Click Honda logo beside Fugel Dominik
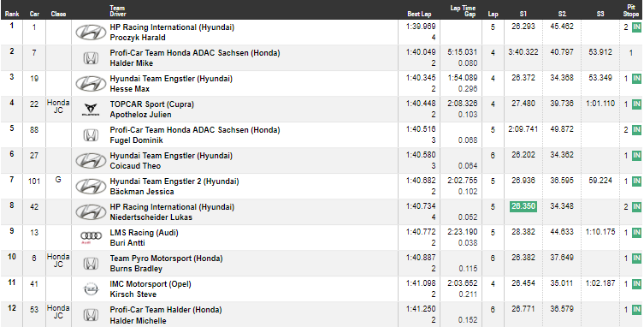Screen dimensions: 644x327 pos(91,135)
